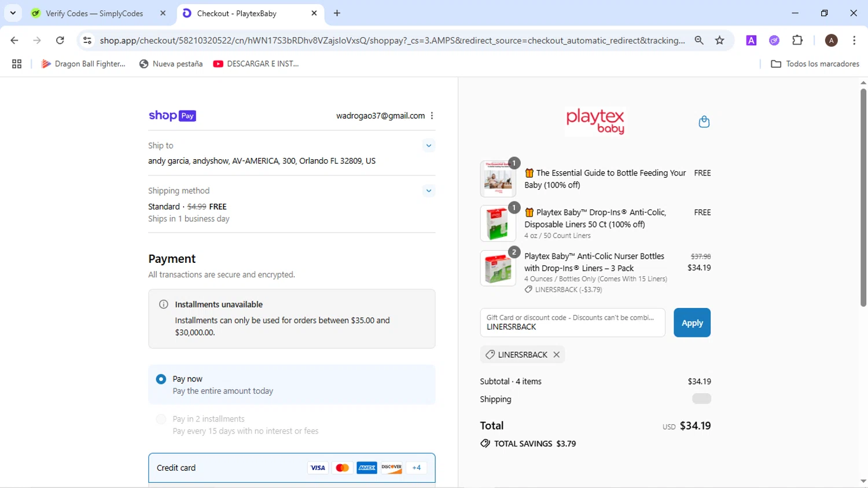Click the Visa card icon
868x488 pixels.
point(318,468)
